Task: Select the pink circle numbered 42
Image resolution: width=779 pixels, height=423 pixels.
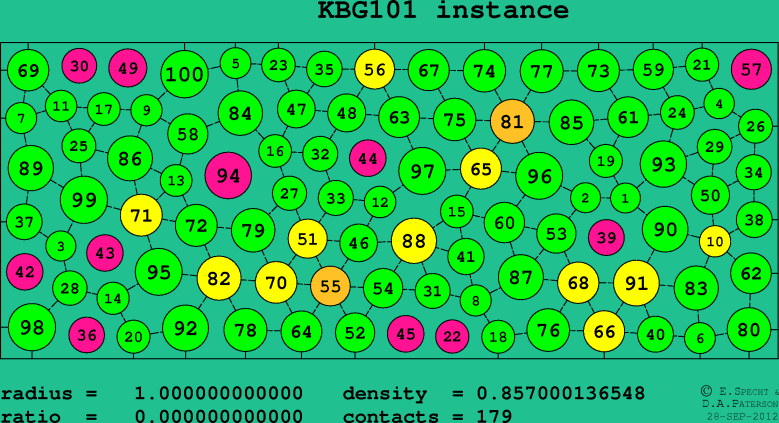Action: 25,271
